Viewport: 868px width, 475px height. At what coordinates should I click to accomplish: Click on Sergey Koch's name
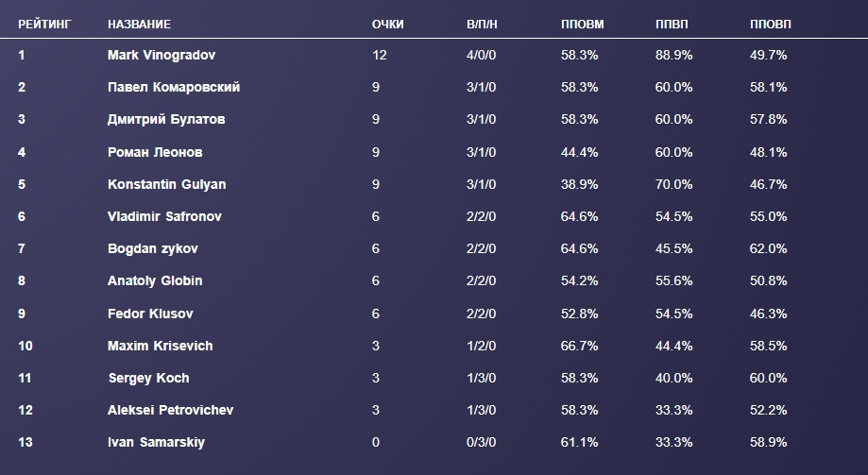148,378
